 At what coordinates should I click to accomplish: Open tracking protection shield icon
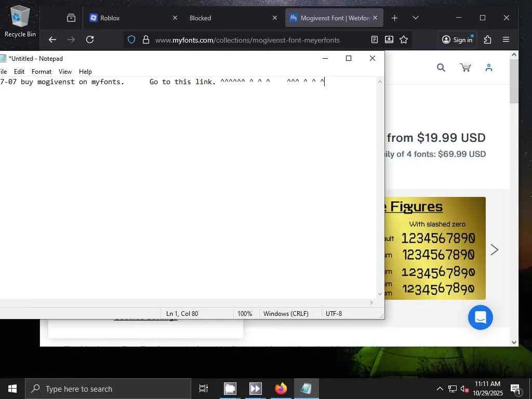[131, 39]
